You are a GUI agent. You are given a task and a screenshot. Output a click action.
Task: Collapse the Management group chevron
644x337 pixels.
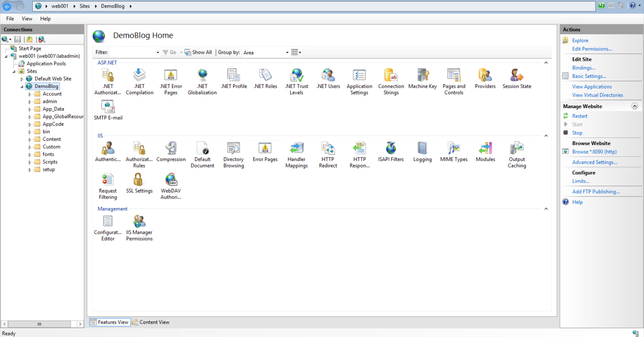coord(546,209)
